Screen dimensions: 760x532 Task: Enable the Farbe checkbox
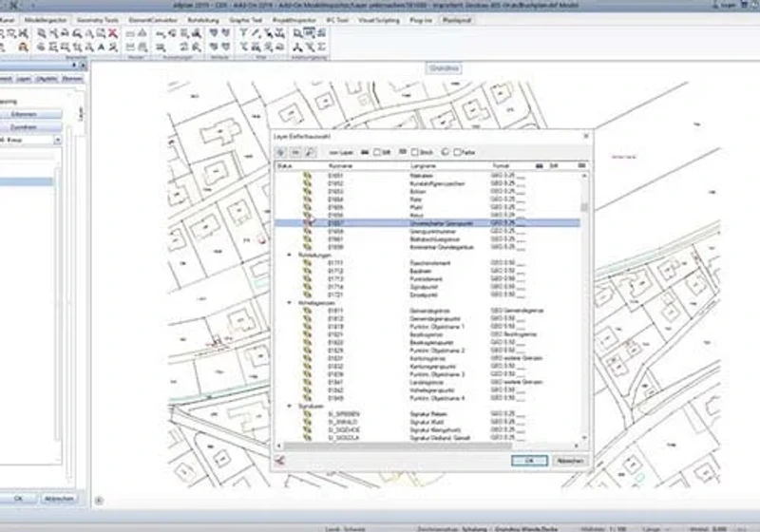pos(457,152)
